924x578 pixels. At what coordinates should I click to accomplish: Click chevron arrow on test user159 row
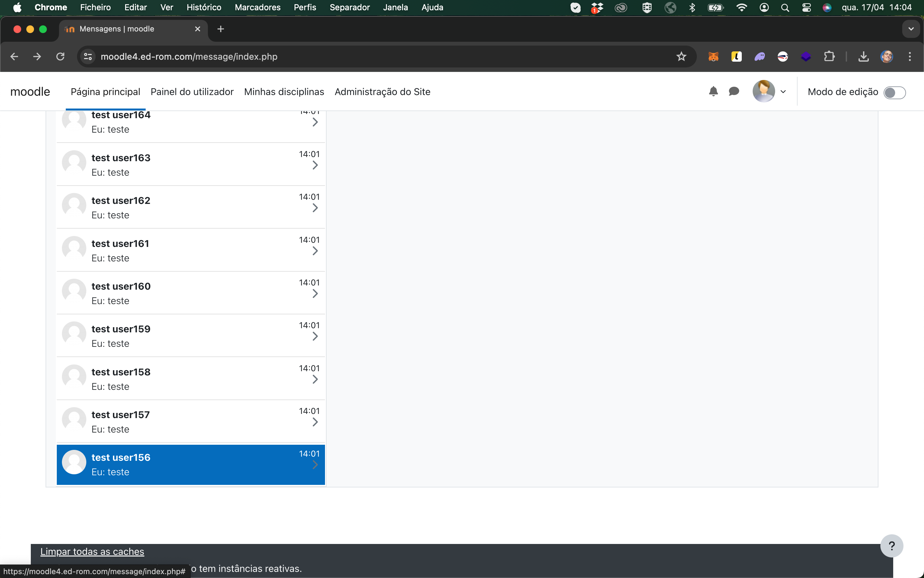(x=315, y=337)
